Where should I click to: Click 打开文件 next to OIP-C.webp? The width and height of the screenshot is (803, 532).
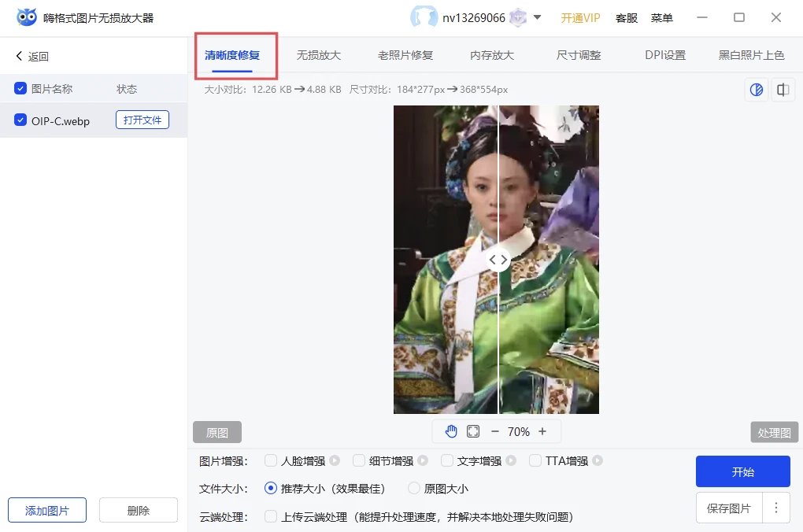(x=142, y=120)
